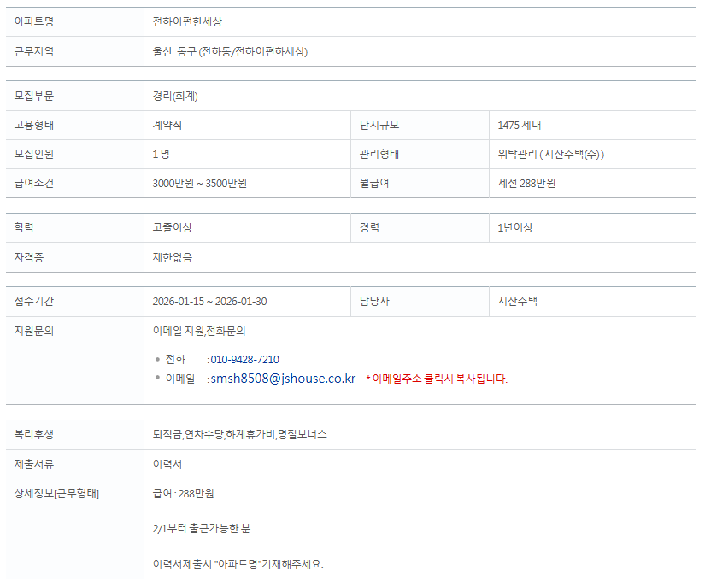The image size is (705, 588).
Task: Click the 상세정보[근무형태] row header
Action: click(x=56, y=494)
